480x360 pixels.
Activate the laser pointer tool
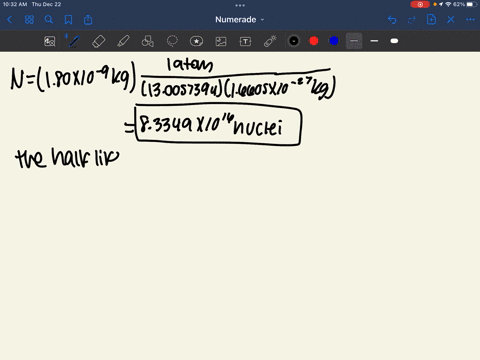coord(270,41)
